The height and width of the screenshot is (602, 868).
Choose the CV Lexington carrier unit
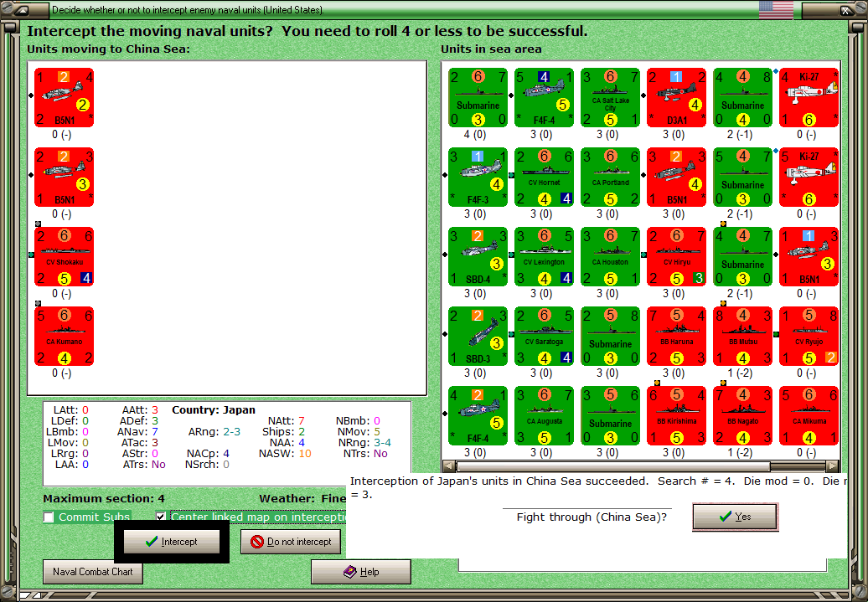(544, 257)
